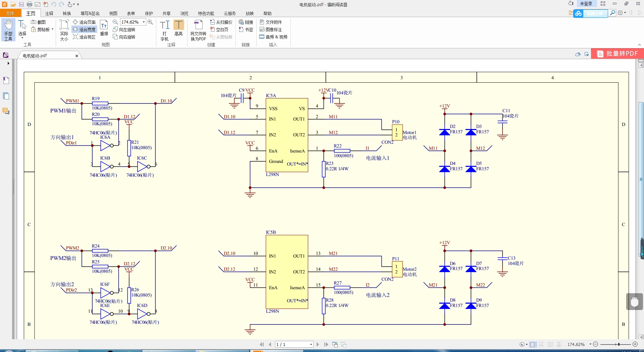Select single page view mode in status bar
The width and height of the screenshot is (644, 352).
[533, 344]
